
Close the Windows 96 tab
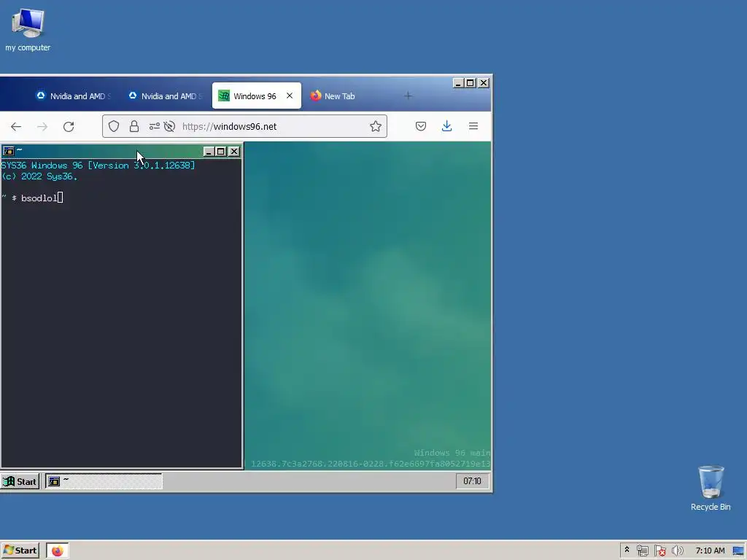pyautogui.click(x=290, y=96)
